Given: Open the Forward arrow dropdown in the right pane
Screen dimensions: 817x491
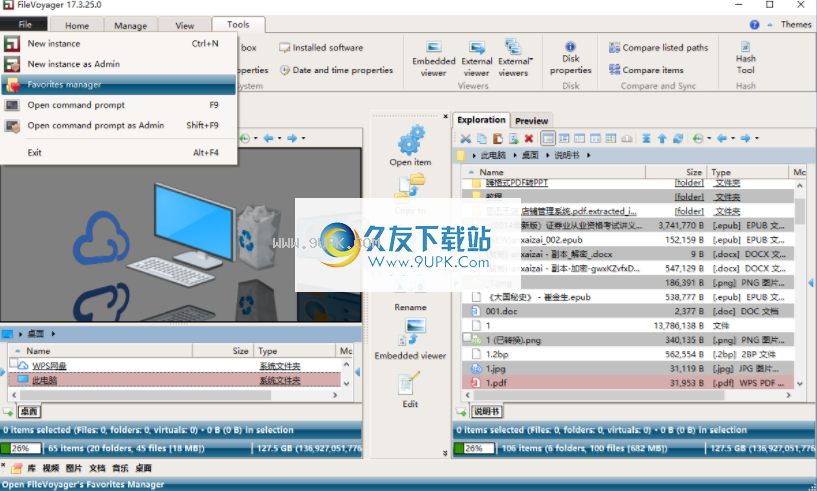Looking at the screenshot, I should 757,139.
